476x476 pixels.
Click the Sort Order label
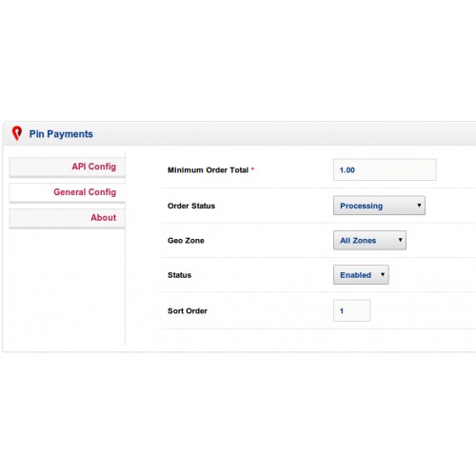coord(188,311)
